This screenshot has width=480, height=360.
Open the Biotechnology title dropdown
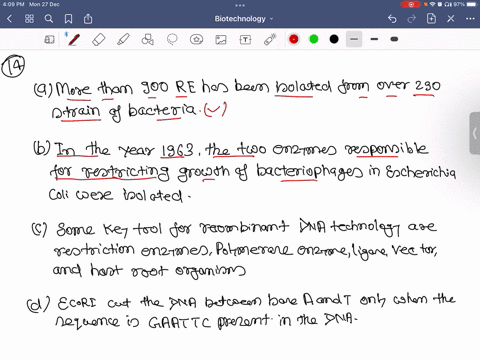click(244, 19)
